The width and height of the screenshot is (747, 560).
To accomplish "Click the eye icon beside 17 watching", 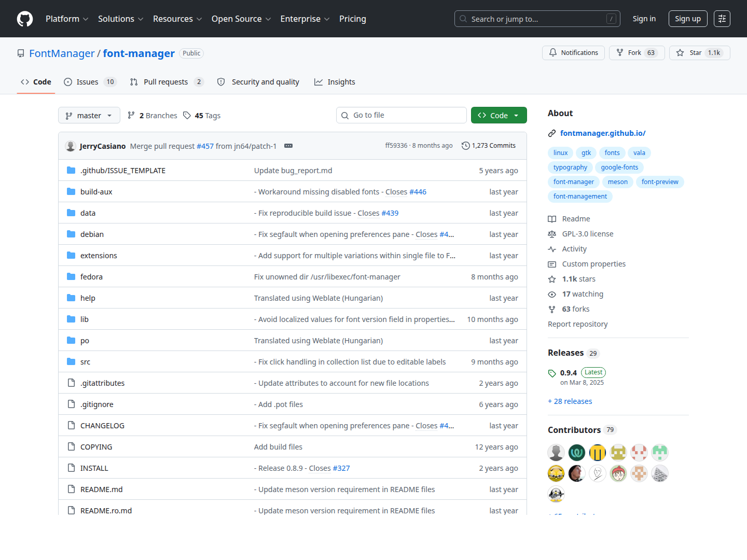I will (x=552, y=295).
